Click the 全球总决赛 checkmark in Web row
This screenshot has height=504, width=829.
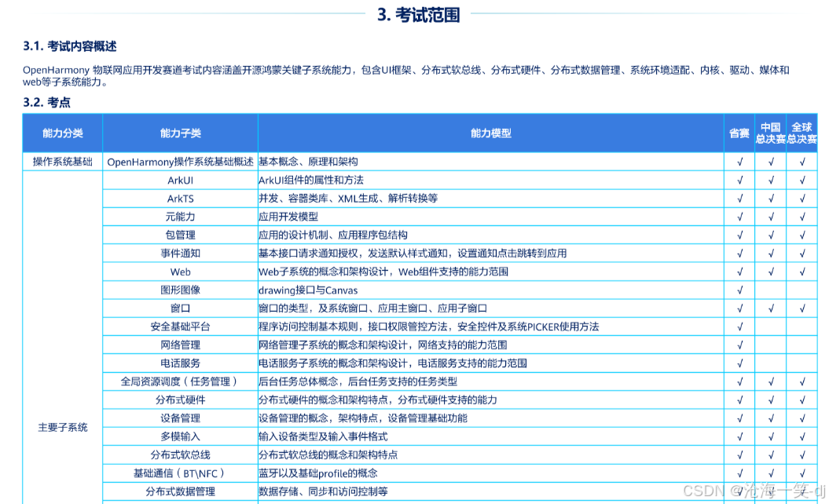coord(802,272)
